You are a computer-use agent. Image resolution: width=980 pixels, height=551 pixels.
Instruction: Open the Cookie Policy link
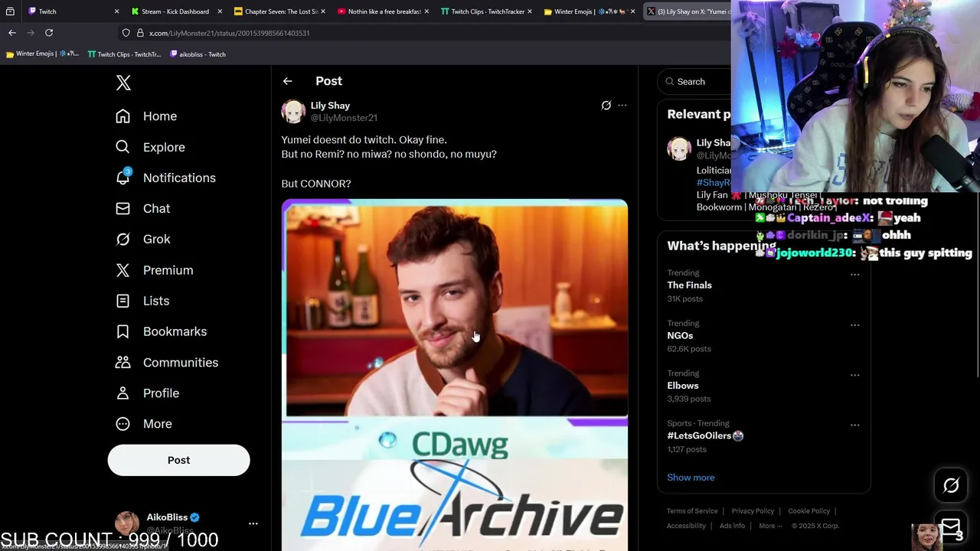809,511
